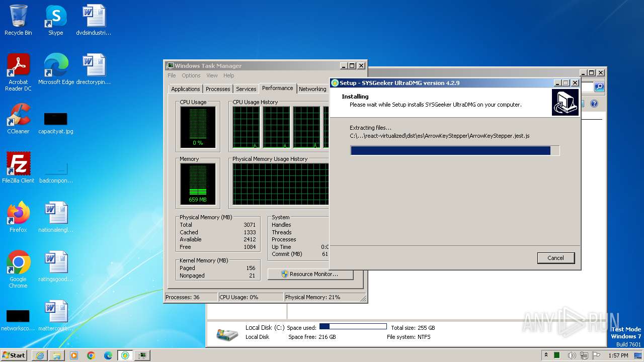
Task: Open Explorer window help icon
Action: coord(594,104)
